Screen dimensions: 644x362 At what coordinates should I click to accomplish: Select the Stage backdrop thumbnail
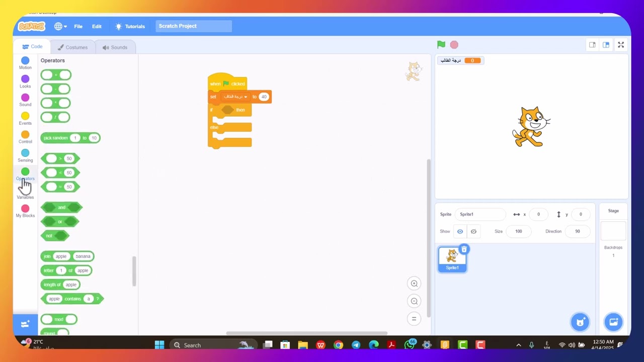tap(613, 231)
